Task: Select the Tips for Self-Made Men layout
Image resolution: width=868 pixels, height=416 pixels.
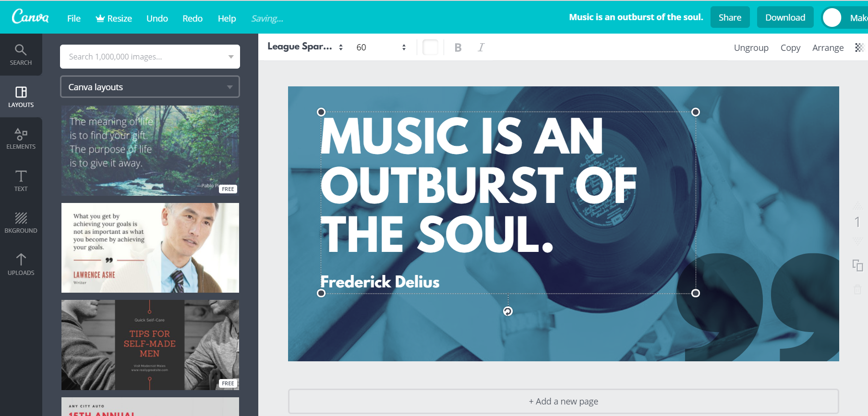Action: (x=150, y=345)
